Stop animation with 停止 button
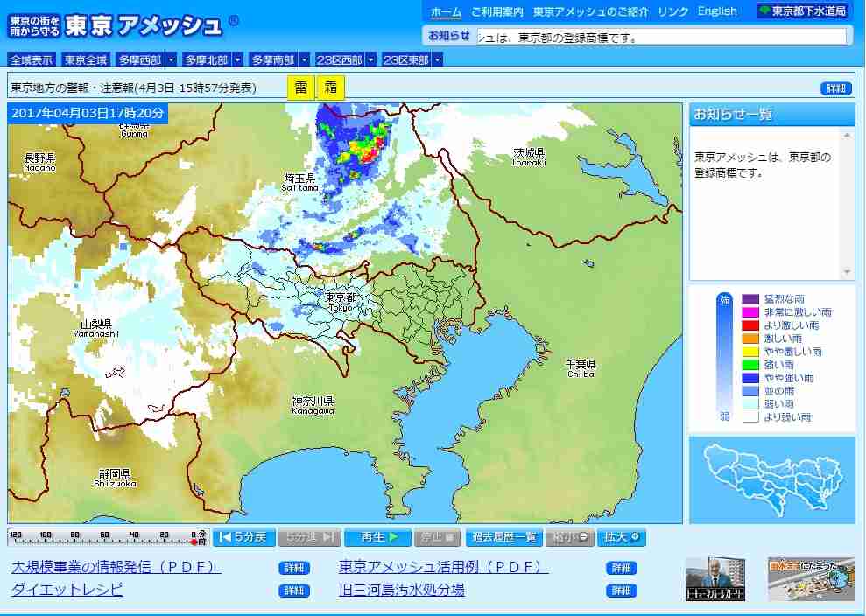Viewport: 866px width, 616px height. (437, 537)
